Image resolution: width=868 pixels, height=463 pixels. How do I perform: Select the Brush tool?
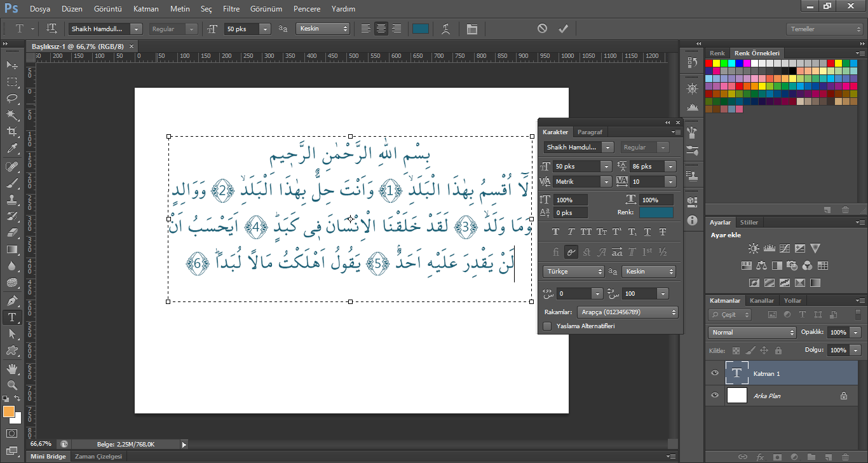coord(12,183)
